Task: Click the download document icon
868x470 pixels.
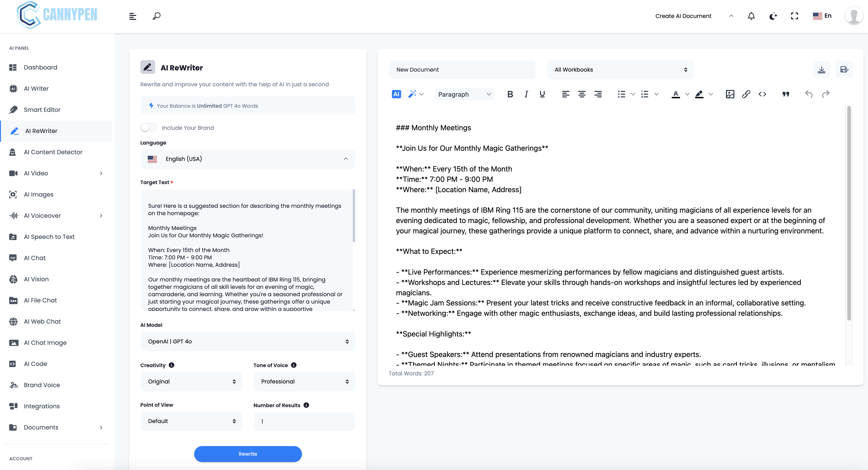Action: [822, 70]
